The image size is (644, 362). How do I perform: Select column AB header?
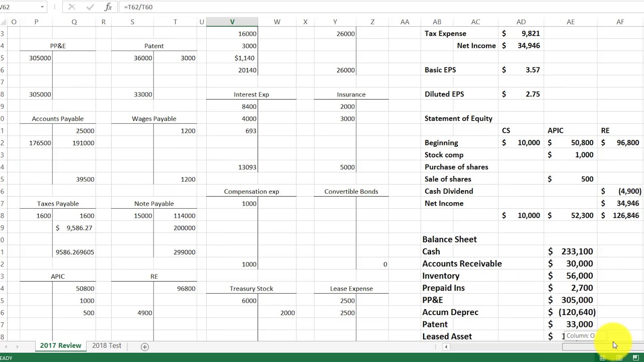437,22
